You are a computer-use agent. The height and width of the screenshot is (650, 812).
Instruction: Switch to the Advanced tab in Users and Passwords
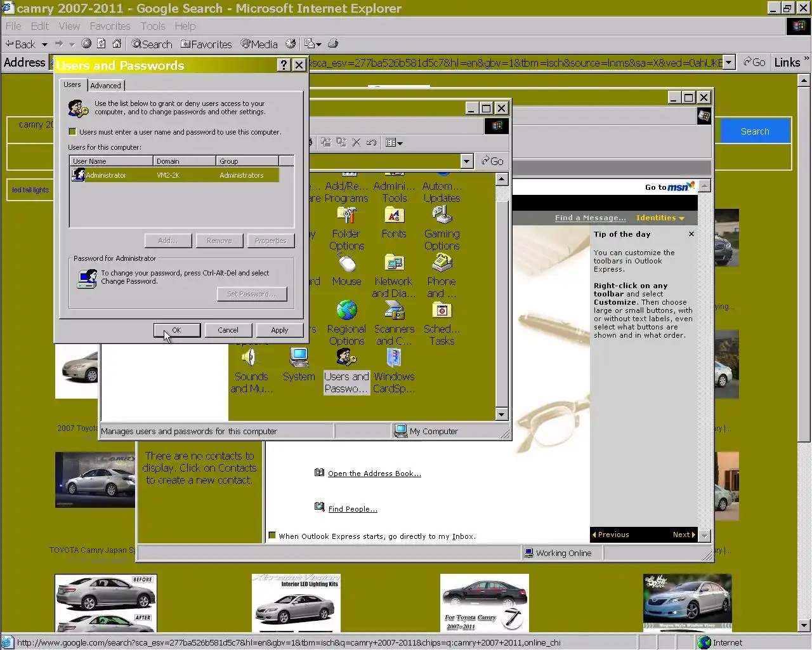105,85
